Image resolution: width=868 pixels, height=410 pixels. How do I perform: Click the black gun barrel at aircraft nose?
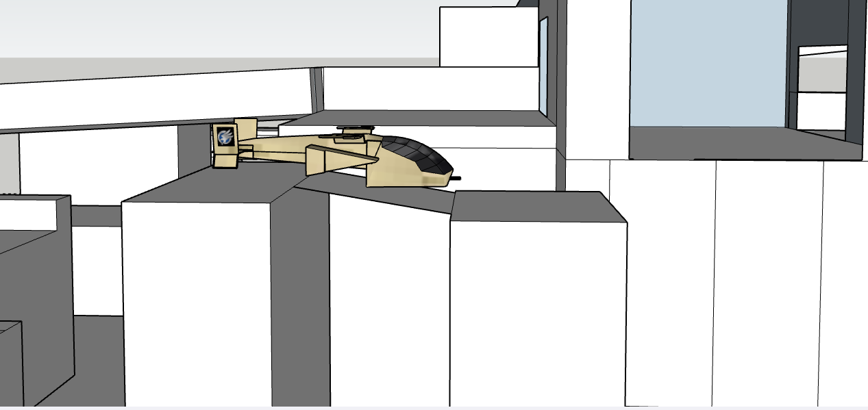(456, 179)
